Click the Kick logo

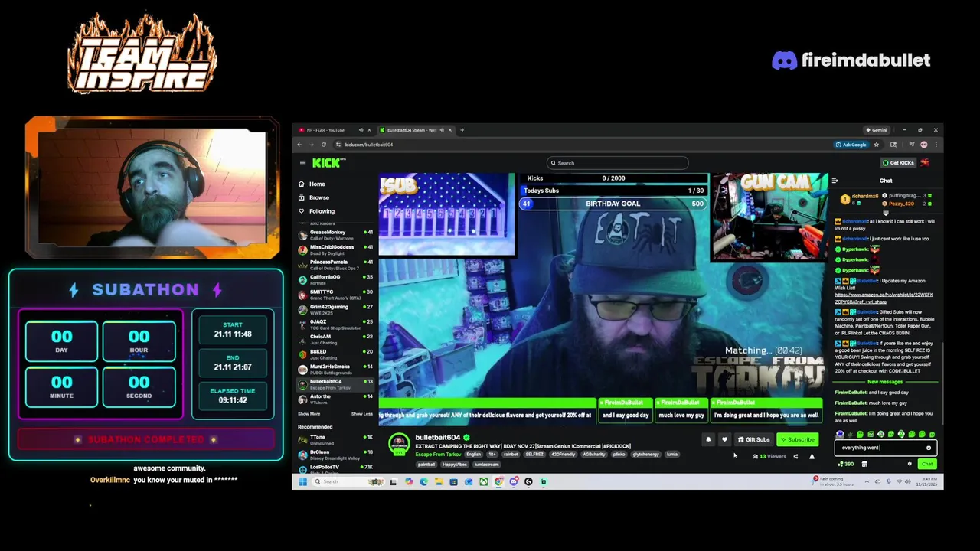(328, 163)
